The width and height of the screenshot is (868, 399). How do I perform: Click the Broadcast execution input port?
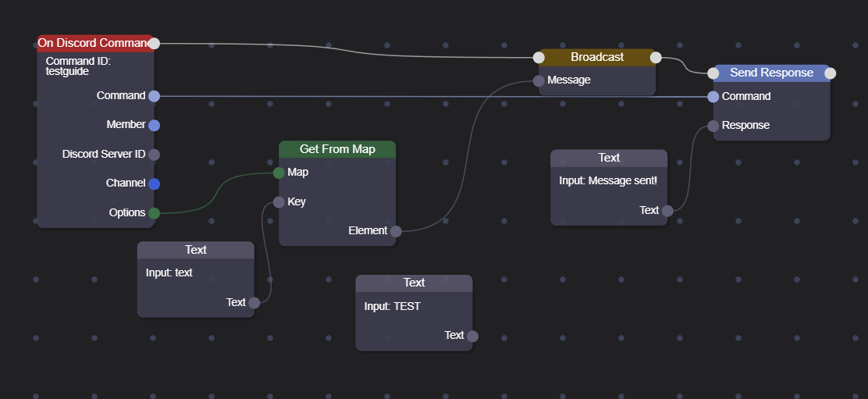pyautogui.click(x=539, y=57)
